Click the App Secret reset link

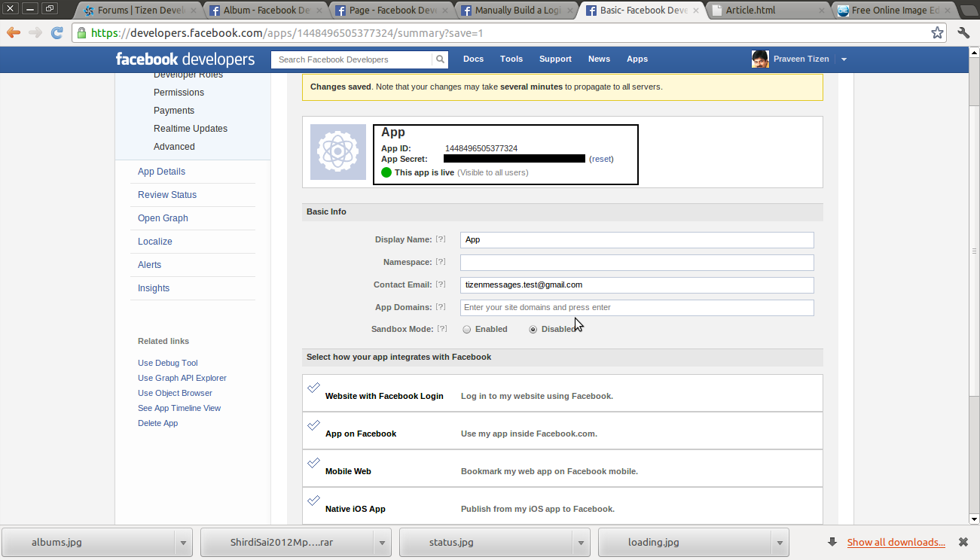point(601,159)
